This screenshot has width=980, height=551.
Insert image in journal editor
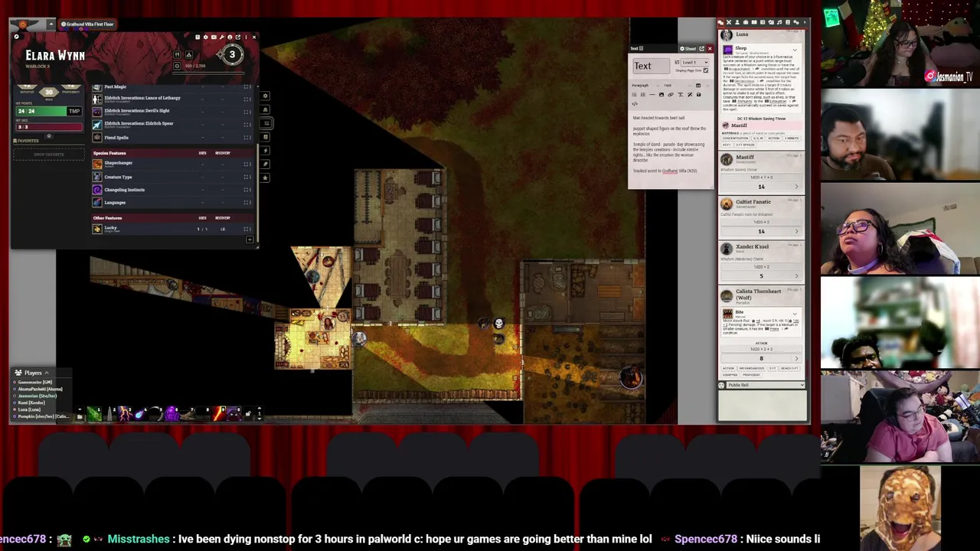click(661, 95)
